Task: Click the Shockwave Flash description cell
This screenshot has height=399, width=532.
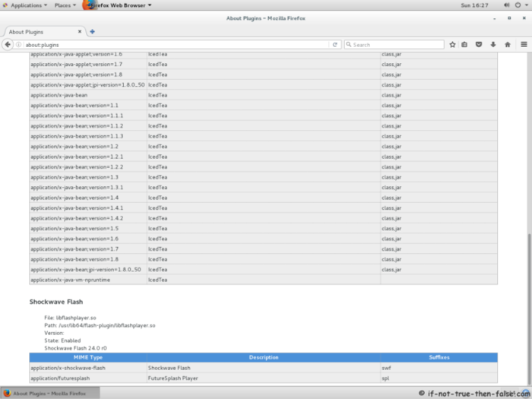Action: point(264,368)
